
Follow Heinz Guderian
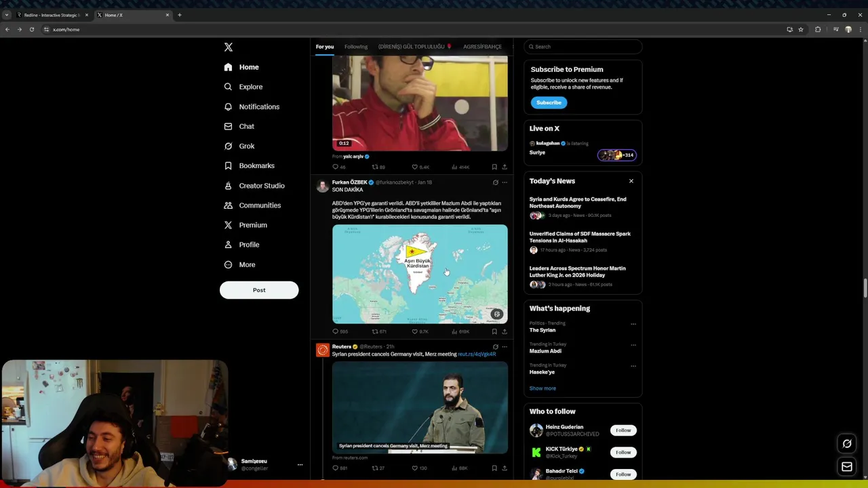click(623, 430)
